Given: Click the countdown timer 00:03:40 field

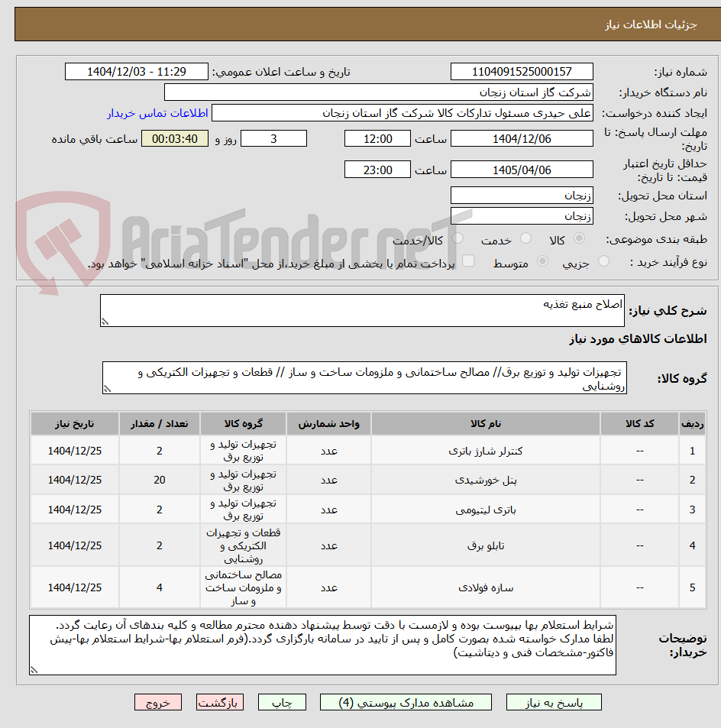Looking at the screenshot, I should (x=175, y=138).
